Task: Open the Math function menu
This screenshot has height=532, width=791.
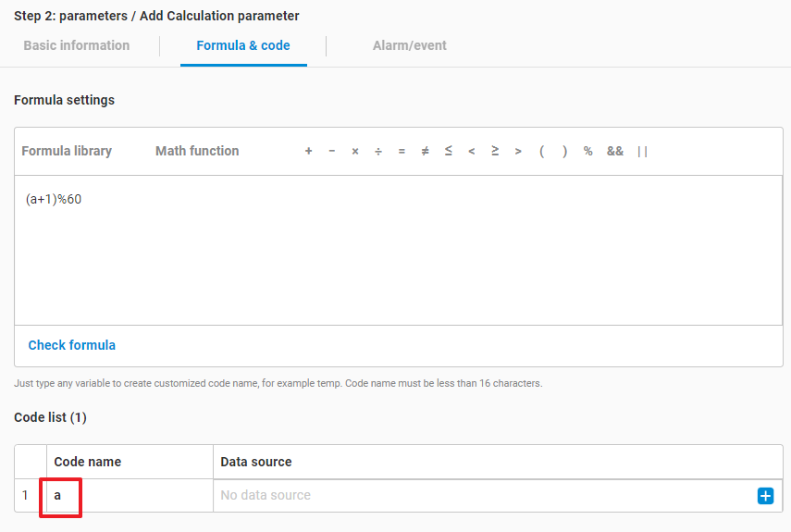Action: 197,151
